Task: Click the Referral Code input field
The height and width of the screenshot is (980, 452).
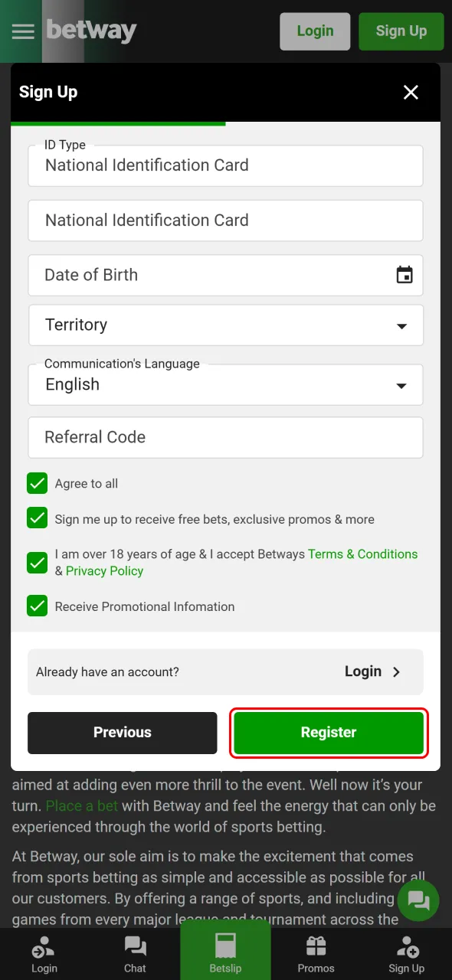Action: [226, 437]
